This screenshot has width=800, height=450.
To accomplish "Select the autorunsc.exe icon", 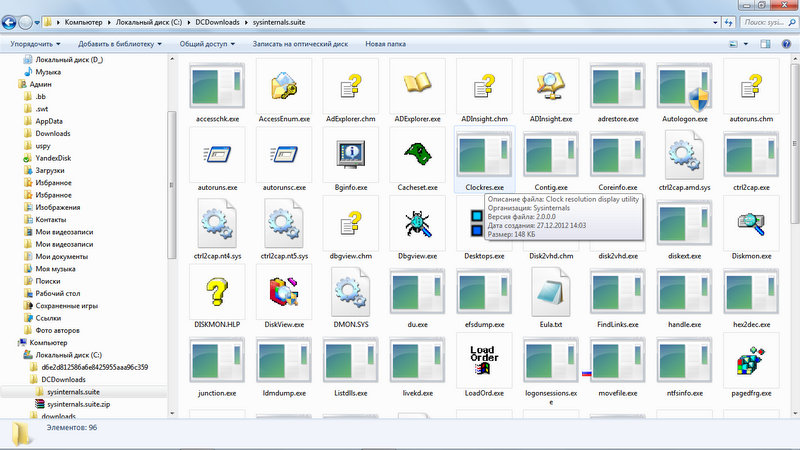I will [x=284, y=154].
